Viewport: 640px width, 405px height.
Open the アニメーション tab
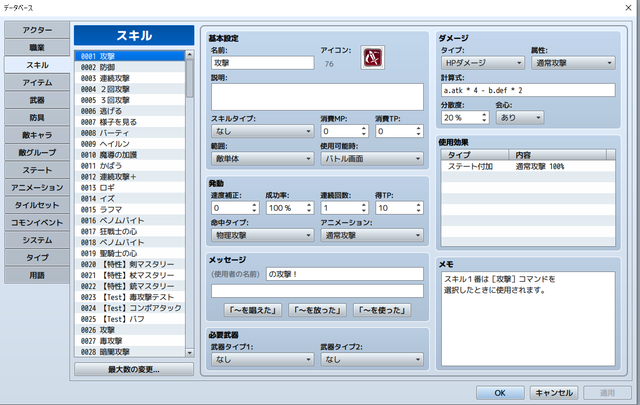click(37, 188)
